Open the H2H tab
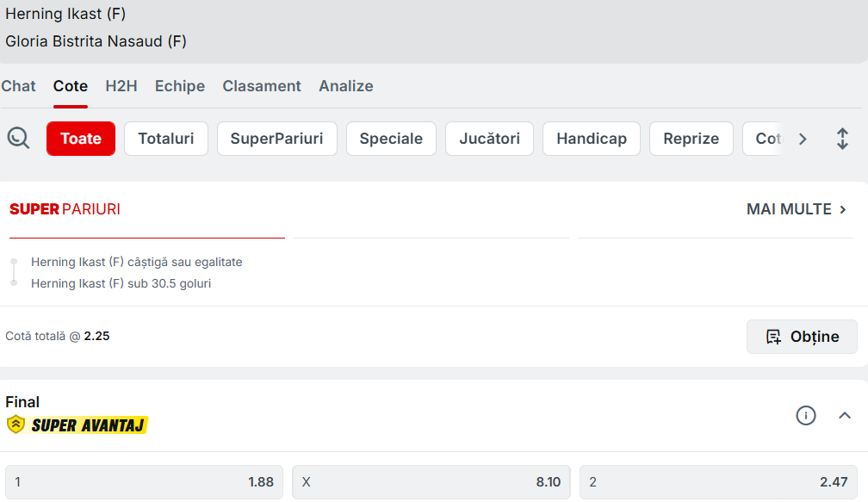This screenshot has height=502, width=868. tap(121, 86)
